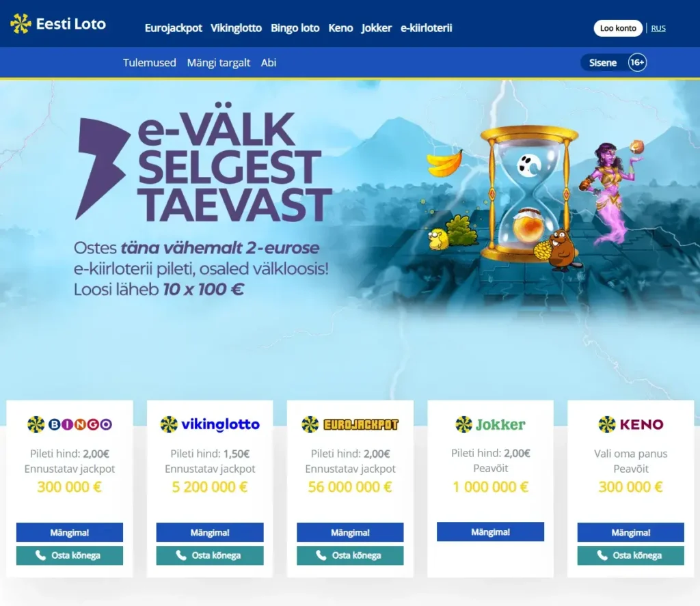Click the Sisene login button
The image size is (700, 606).
(x=603, y=62)
